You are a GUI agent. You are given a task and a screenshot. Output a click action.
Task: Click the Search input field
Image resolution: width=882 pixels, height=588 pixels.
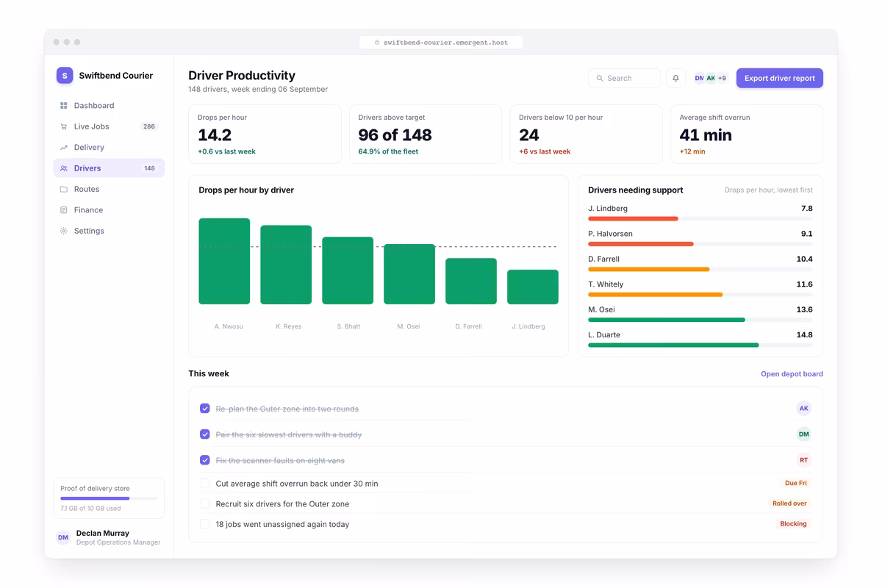tap(624, 78)
